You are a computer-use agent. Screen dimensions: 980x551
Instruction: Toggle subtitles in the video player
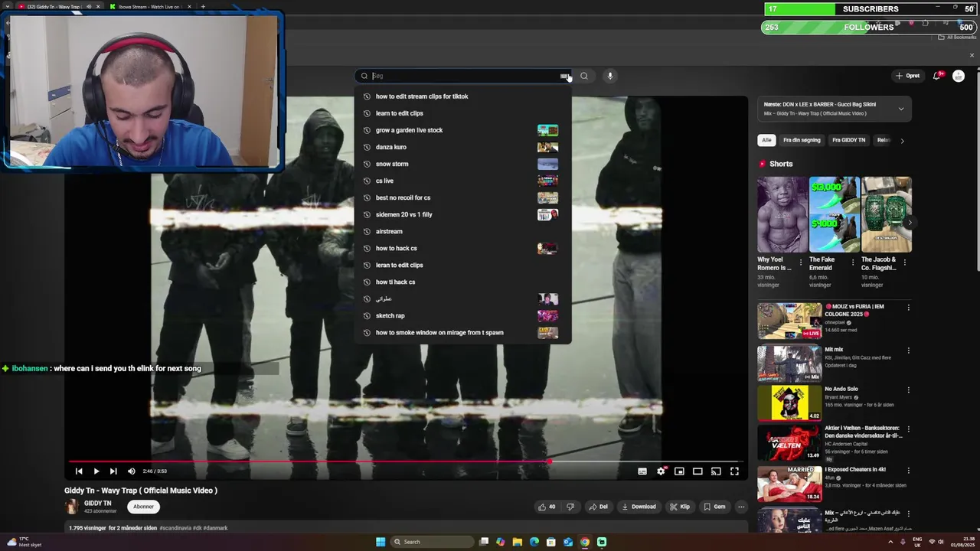[642, 471]
